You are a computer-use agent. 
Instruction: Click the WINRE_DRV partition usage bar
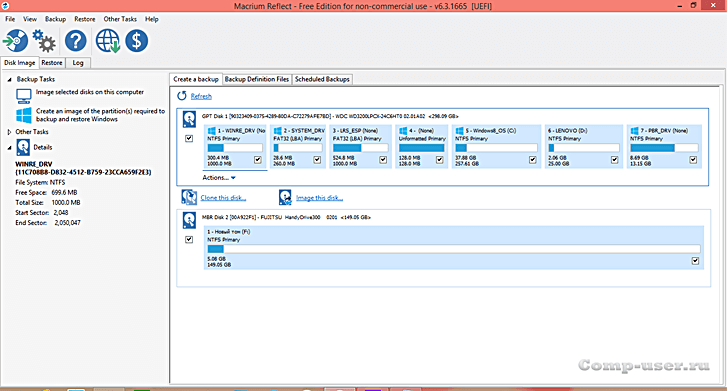coord(235,148)
